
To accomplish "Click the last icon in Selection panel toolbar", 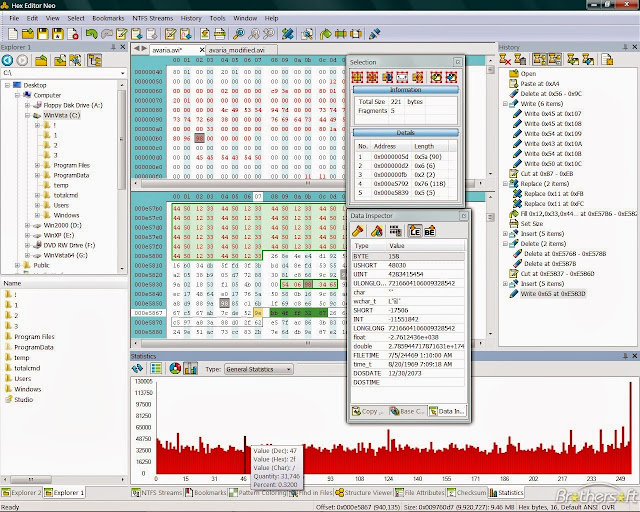I will tap(451, 77).
